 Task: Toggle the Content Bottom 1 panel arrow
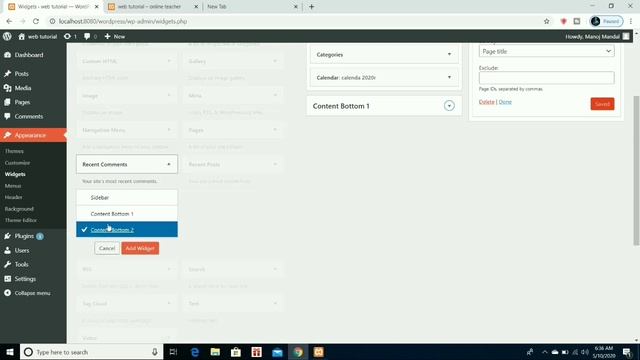point(449,106)
